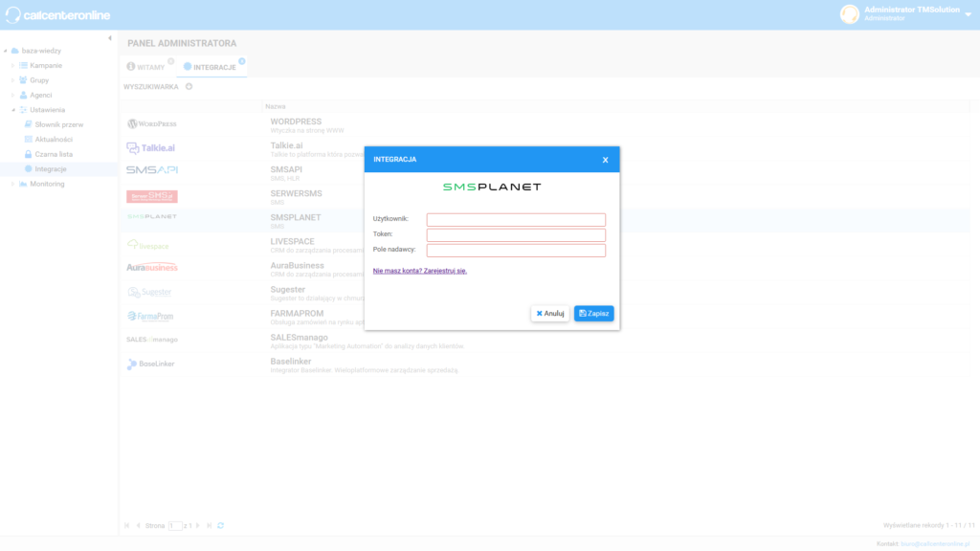Expand the Monitoring tree node
Screen dimensions: 980x551
pos(13,184)
